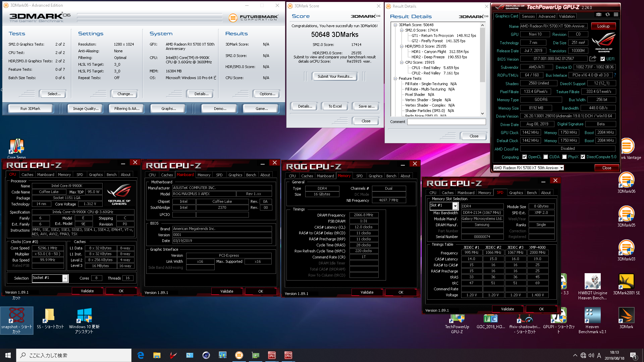The height and width of the screenshot is (362, 644).
Task: Collapse the SM2.0 Score: 17414 tree node
Action: pos(401,30)
